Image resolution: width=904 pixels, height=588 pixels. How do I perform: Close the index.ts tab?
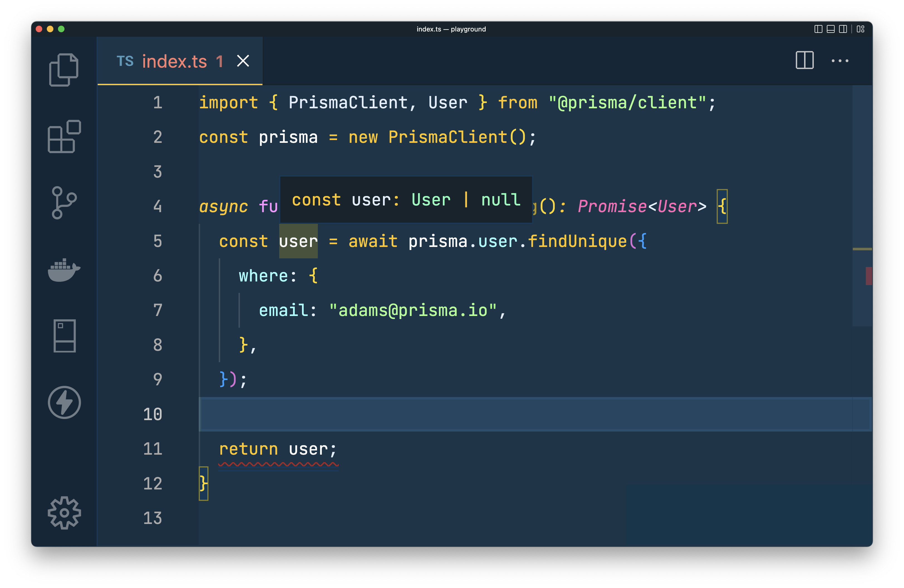click(x=243, y=61)
